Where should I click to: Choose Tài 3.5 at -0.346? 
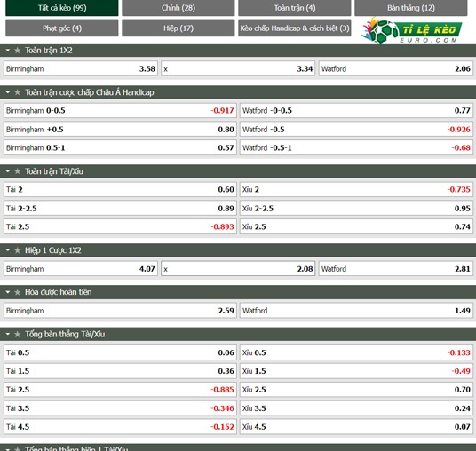(x=120, y=408)
